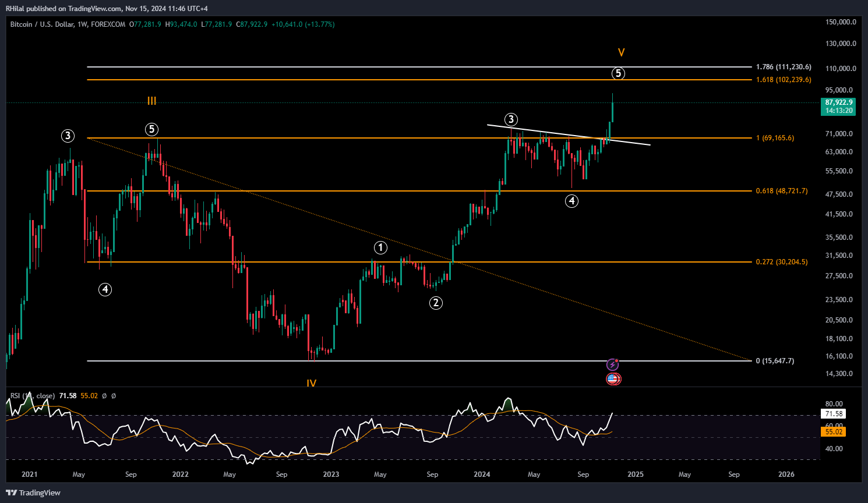Screen dimensions: 868x503
Task: Select the 2024 label on the time axis
Action: [x=481, y=474]
